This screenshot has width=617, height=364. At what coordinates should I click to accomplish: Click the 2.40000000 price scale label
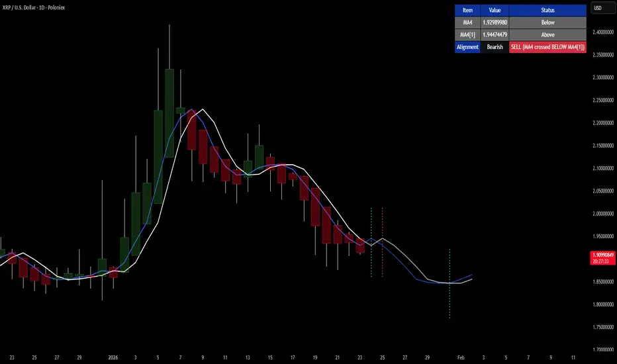pyautogui.click(x=603, y=32)
